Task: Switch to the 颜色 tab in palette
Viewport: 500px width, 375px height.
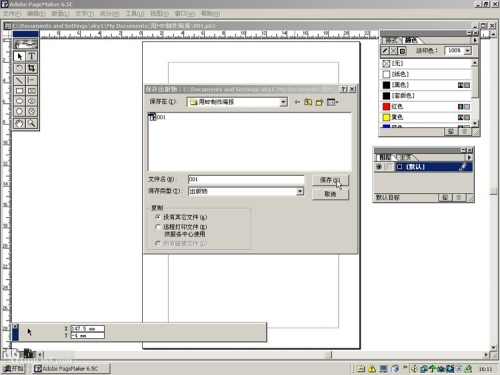Action: pyautogui.click(x=411, y=40)
